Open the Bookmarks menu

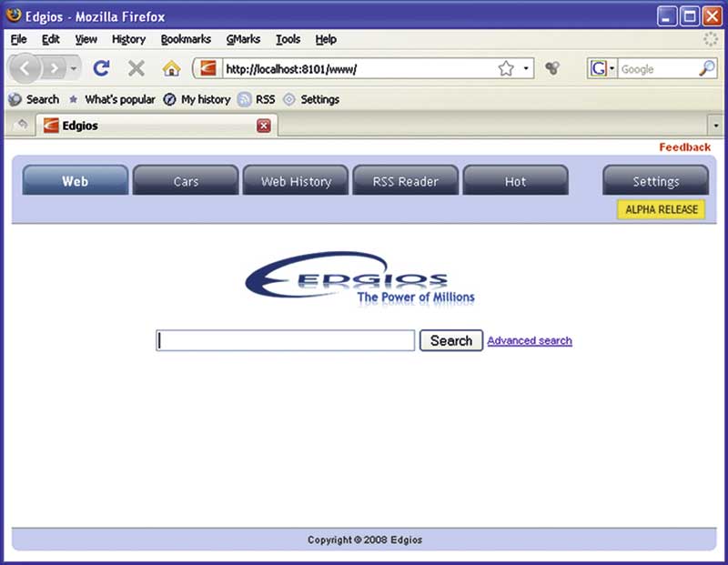(186, 39)
